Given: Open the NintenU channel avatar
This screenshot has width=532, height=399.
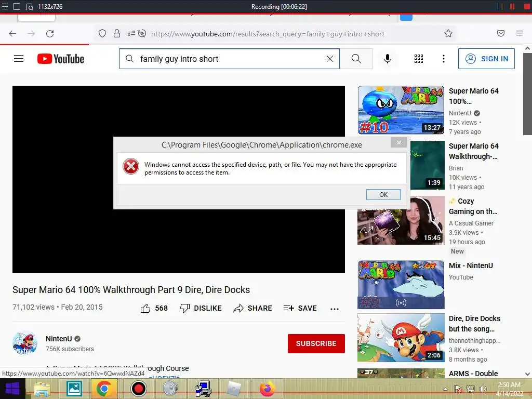Looking at the screenshot, I should 25,343.
